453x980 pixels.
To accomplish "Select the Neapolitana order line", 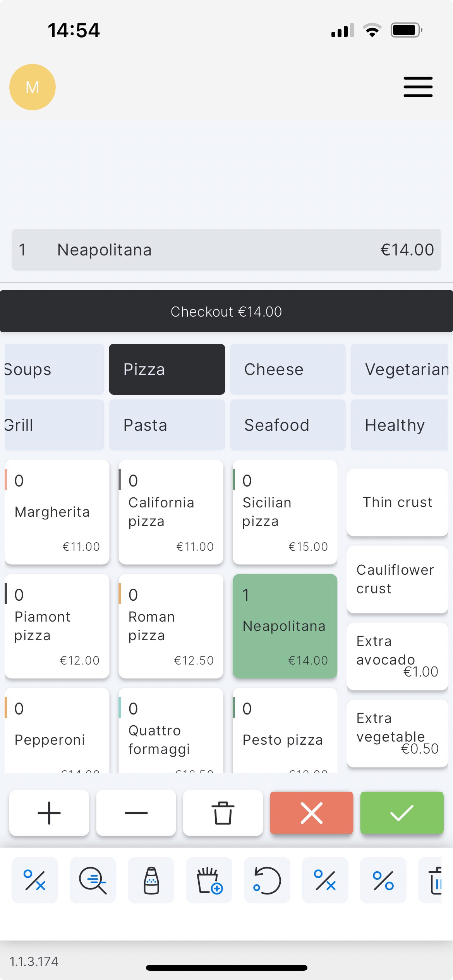I will pos(226,250).
